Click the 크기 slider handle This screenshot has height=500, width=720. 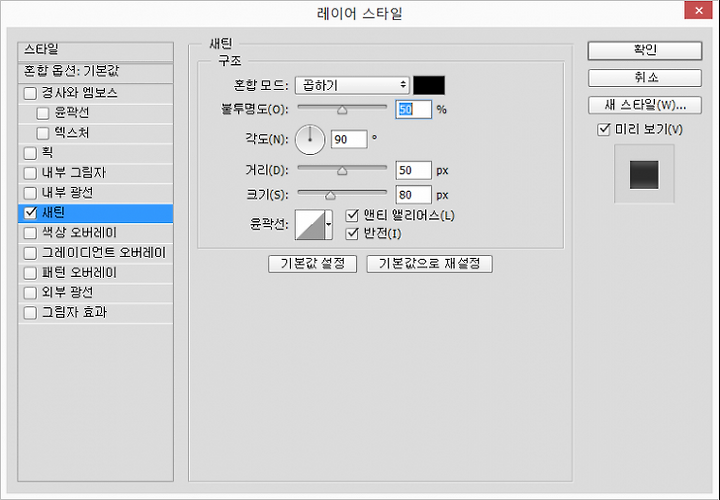coord(330,196)
